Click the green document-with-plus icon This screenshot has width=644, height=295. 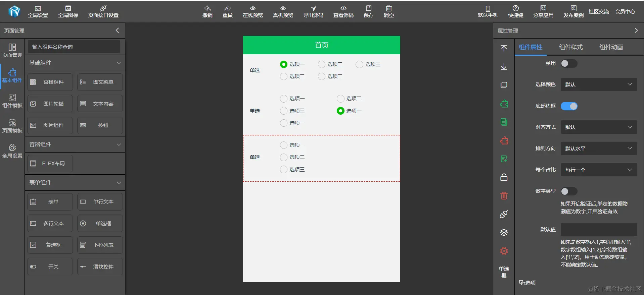point(504,159)
